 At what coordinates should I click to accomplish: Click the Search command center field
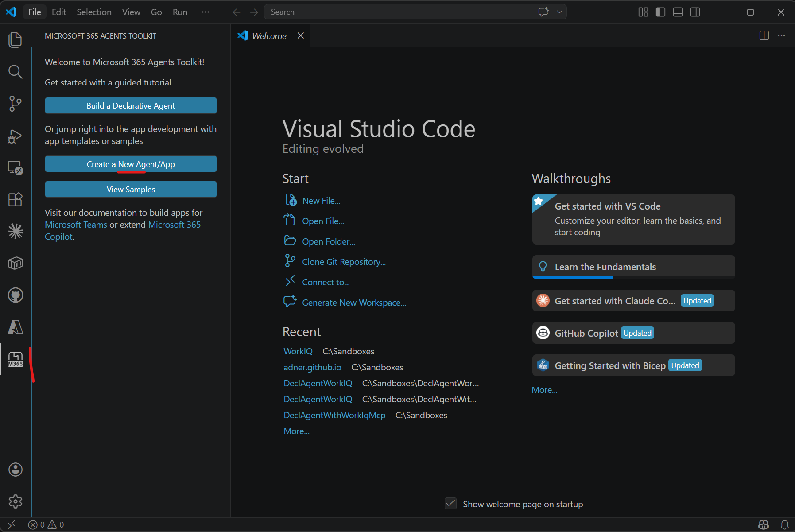399,12
